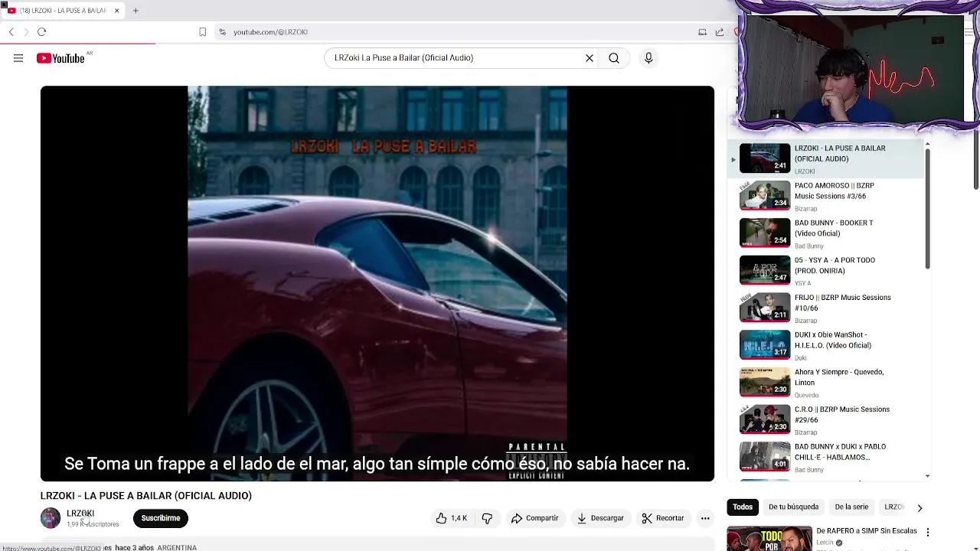Click the browser forward arrow

(26, 32)
